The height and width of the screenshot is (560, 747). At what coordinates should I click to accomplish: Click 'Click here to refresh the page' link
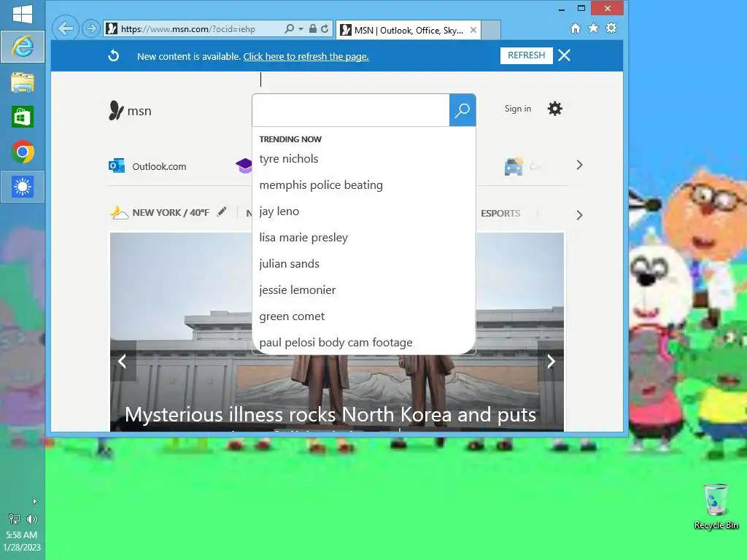[306, 56]
